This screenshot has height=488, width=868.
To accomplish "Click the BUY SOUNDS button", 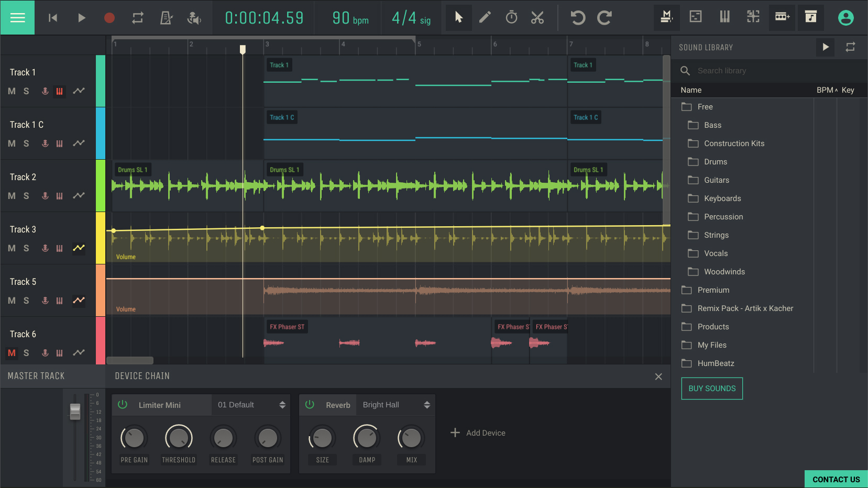I will pyautogui.click(x=712, y=389).
